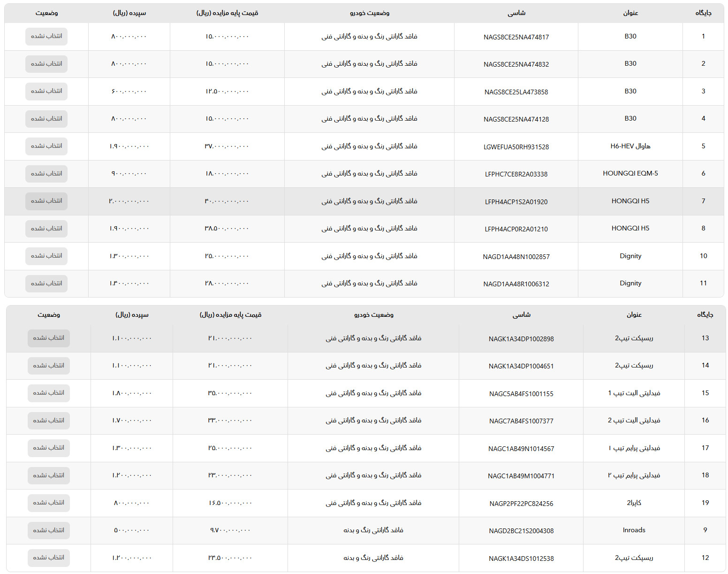This screenshot has height=574, width=728.
Task: Toggle selection button for the H6-HEV row
Action: [46, 146]
